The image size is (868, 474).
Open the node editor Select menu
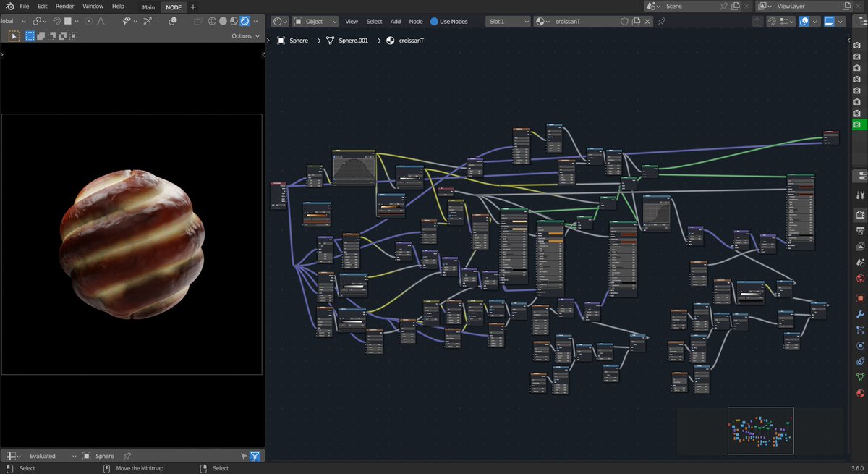tap(375, 22)
